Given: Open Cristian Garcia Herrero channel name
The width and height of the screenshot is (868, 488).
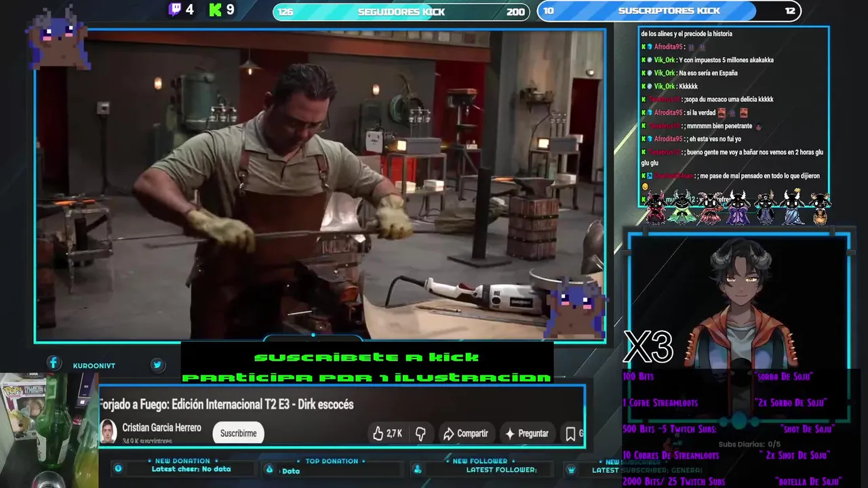Looking at the screenshot, I should [x=161, y=428].
